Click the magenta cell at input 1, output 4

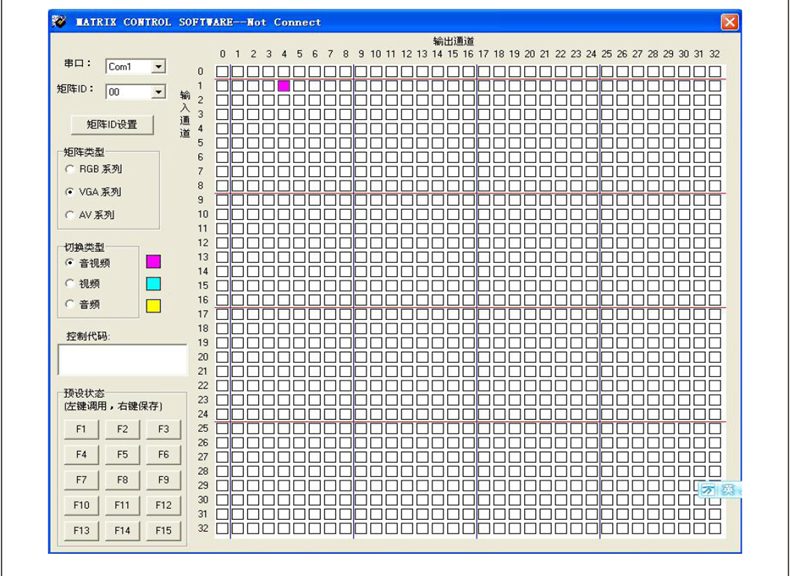(x=284, y=86)
